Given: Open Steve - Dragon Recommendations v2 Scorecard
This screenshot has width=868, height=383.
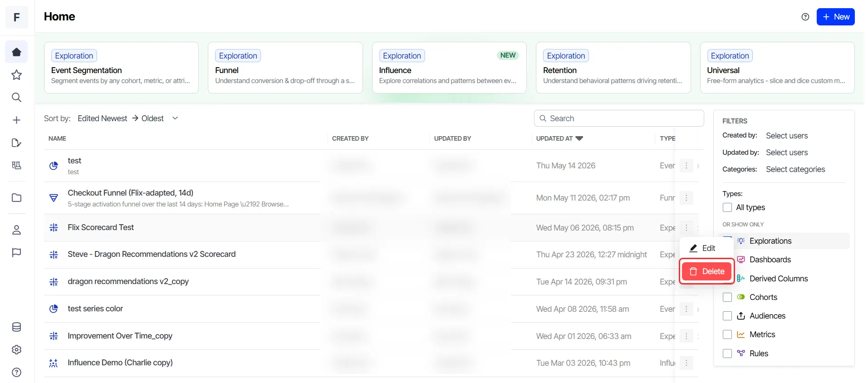Looking at the screenshot, I should pyautogui.click(x=152, y=254).
